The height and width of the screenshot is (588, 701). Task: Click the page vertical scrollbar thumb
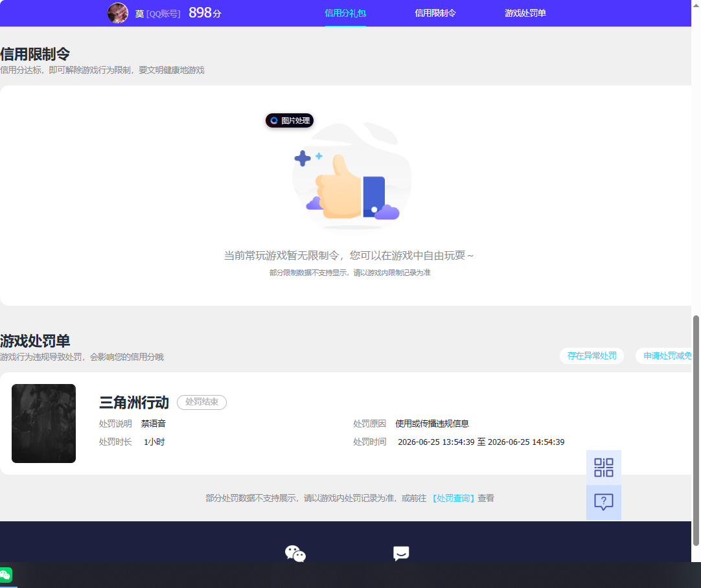coord(696,431)
